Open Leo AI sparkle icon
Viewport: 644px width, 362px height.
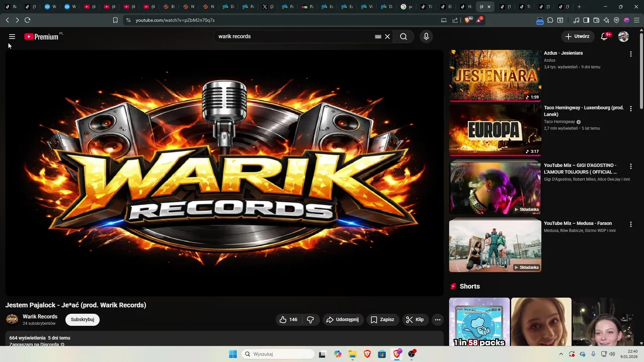tap(606, 20)
